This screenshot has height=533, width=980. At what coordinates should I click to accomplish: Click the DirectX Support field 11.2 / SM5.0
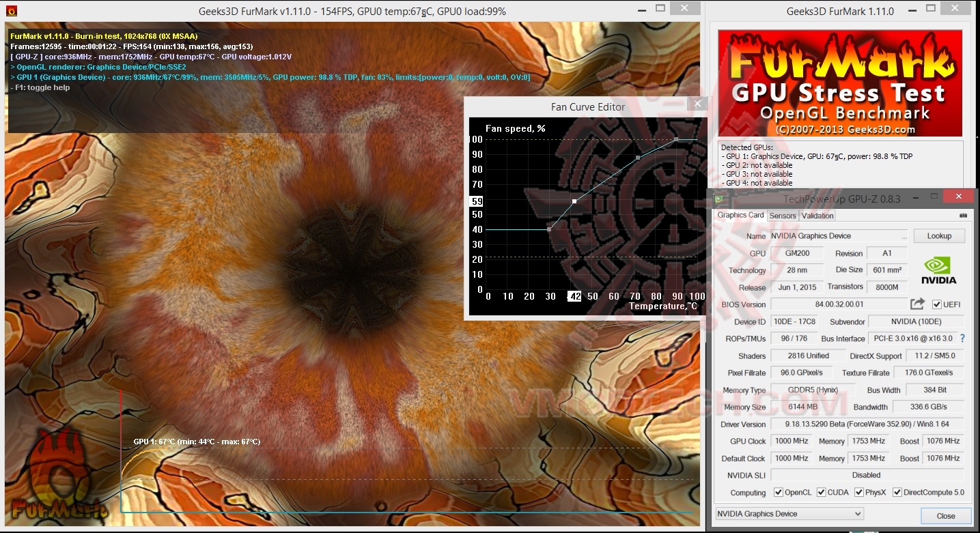click(935, 356)
